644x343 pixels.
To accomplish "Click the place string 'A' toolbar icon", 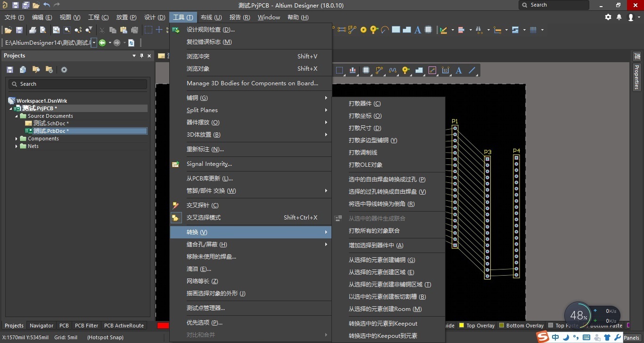I will point(417,30).
